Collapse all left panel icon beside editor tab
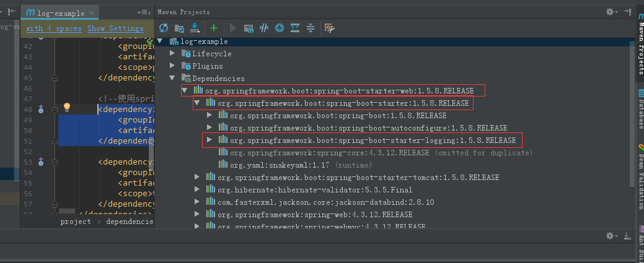The image size is (644, 263). click(x=12, y=12)
